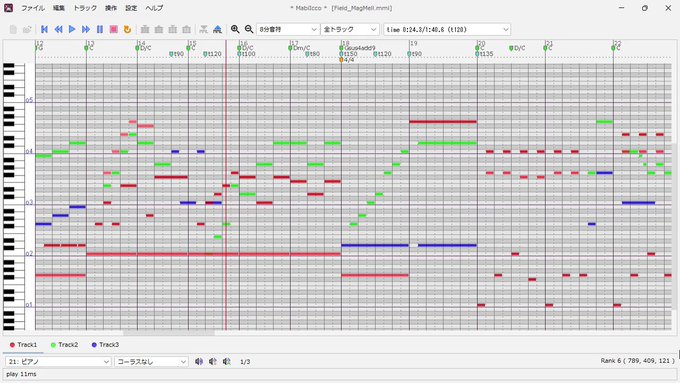Open an MML file with folder icon
Image resolution: width=680 pixels, height=383 pixels.
tap(27, 29)
